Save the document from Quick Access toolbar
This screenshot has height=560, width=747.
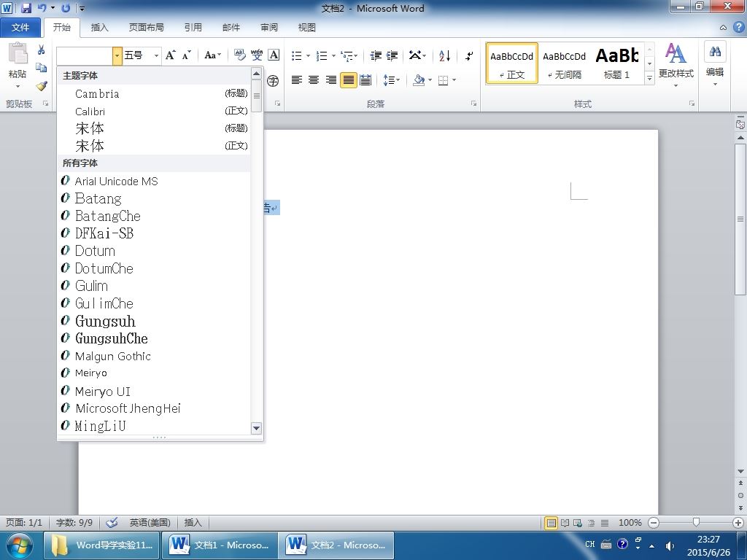[26, 8]
